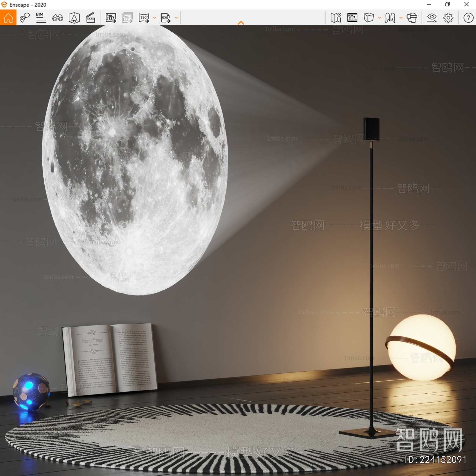This screenshot has height=476, width=476.
Task: Open General Settings gear icon
Action: point(448,18)
